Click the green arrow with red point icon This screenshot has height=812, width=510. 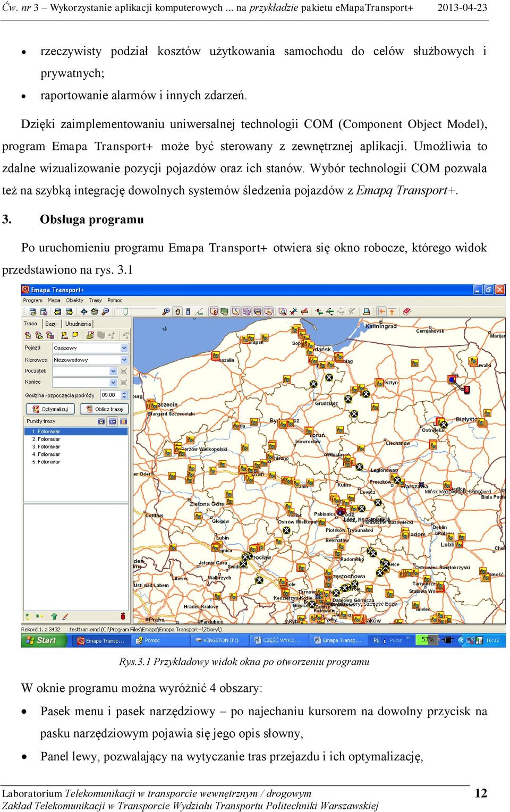click(319, 311)
